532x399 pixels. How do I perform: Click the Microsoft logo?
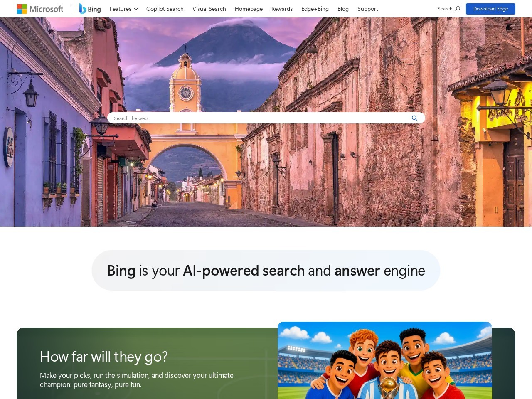(x=40, y=9)
